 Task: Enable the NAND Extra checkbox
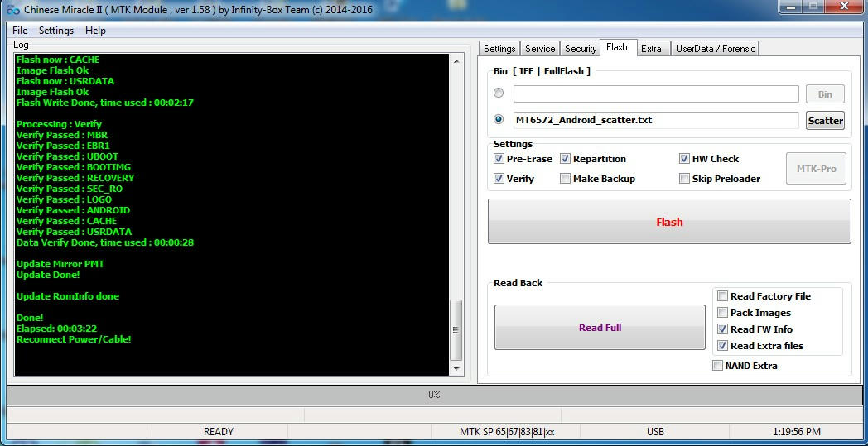click(718, 366)
